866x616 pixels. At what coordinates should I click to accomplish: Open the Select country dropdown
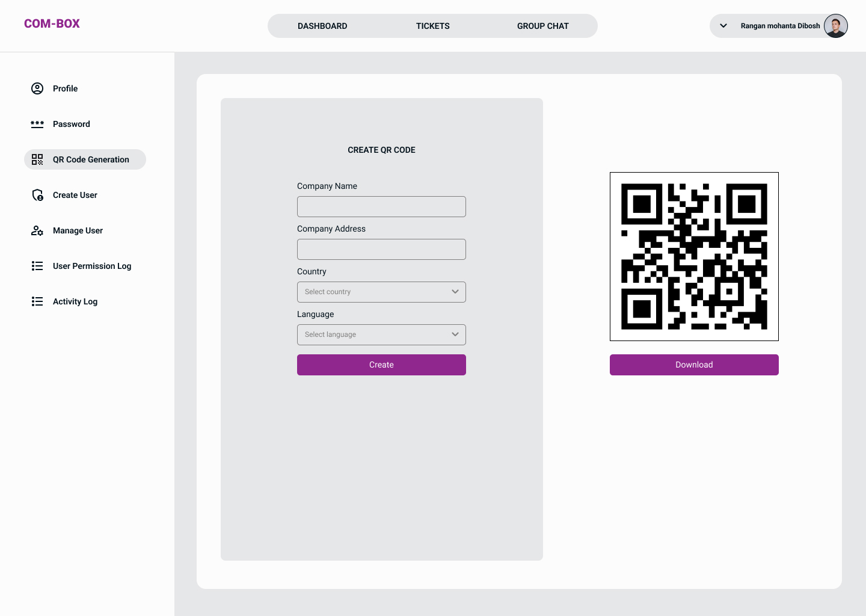tap(381, 292)
